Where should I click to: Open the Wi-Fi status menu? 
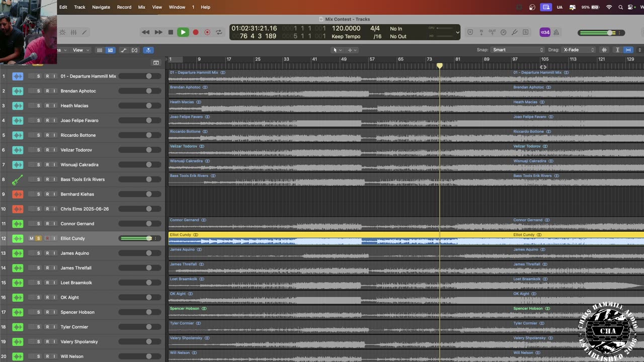click(609, 7)
